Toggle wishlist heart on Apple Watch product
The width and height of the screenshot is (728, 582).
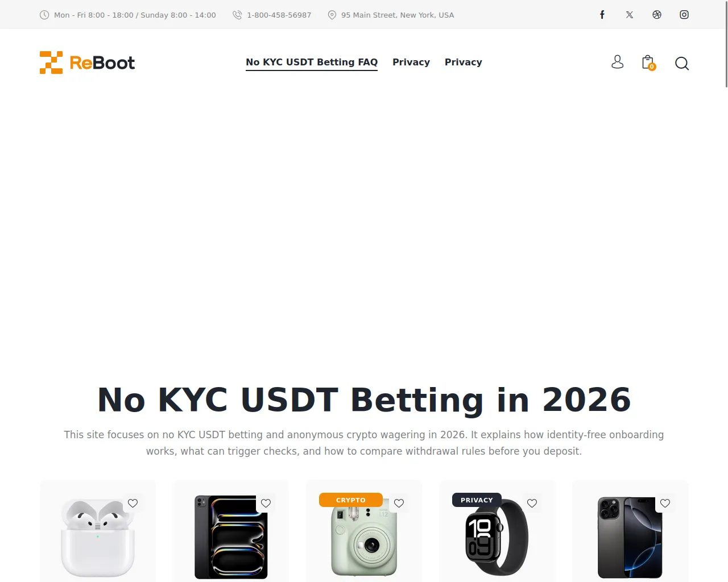[532, 503]
